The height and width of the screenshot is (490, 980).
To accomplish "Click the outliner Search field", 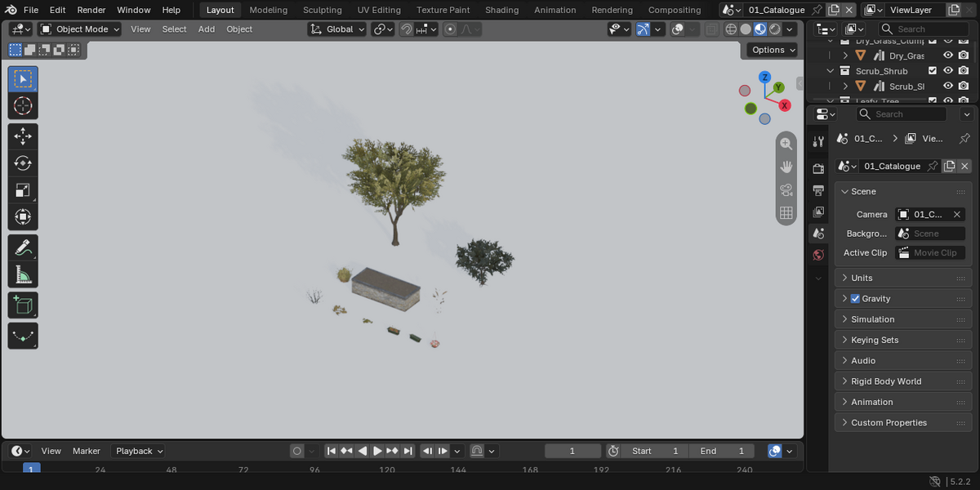I will [924, 29].
